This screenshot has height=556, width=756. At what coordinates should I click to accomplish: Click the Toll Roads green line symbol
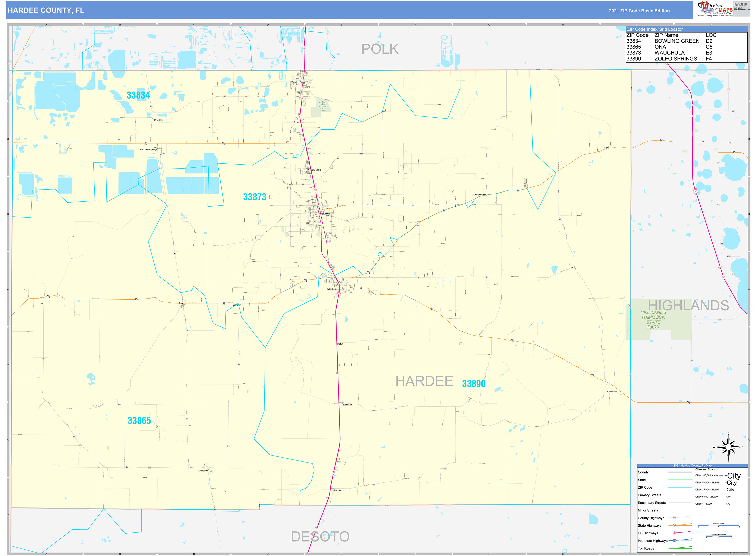click(680, 548)
